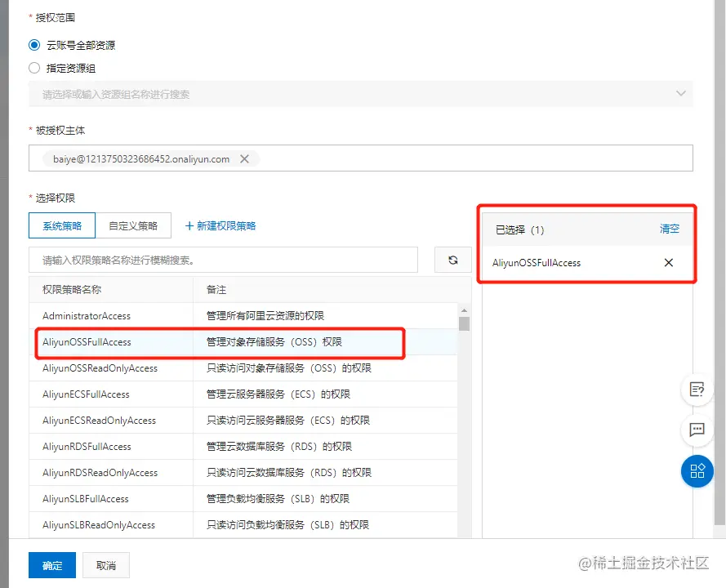The image size is (726, 588).
Task: Switch to the 系统策略 tab
Action: 62,225
